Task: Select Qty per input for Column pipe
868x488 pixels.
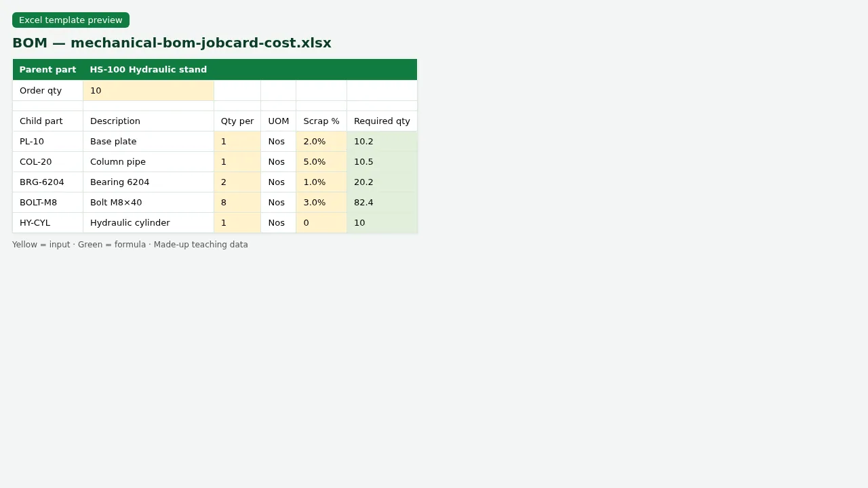Action: [237, 162]
